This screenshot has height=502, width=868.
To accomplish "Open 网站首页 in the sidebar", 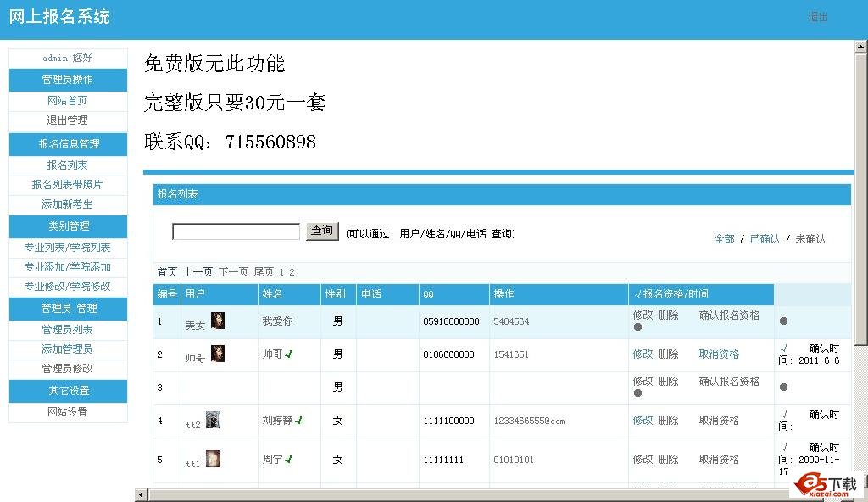I will tap(68, 101).
